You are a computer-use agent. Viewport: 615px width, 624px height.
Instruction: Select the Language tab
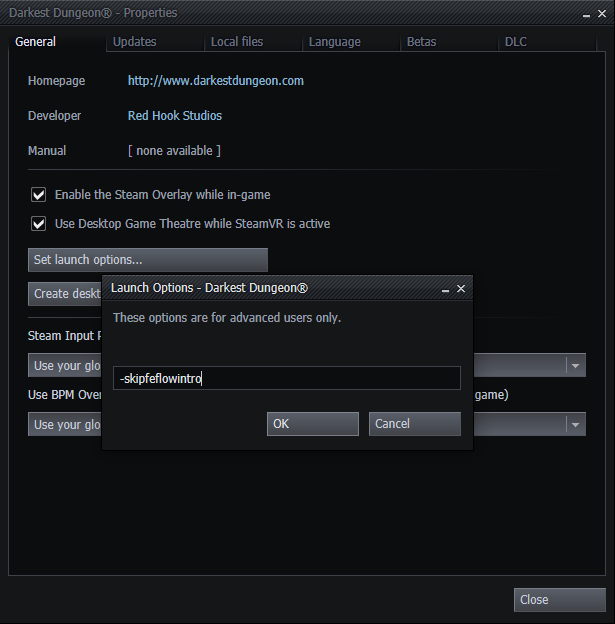click(x=334, y=42)
